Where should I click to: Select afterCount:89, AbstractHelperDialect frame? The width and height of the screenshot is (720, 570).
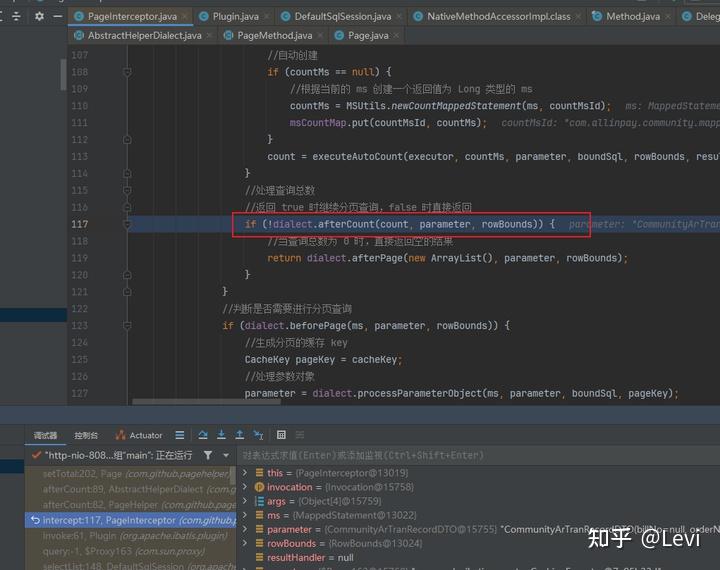coord(130,489)
